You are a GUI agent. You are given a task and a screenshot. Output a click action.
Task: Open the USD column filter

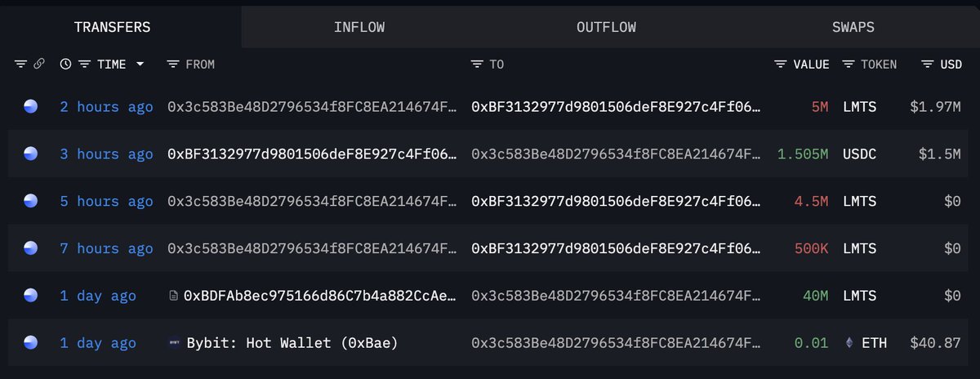tap(927, 65)
